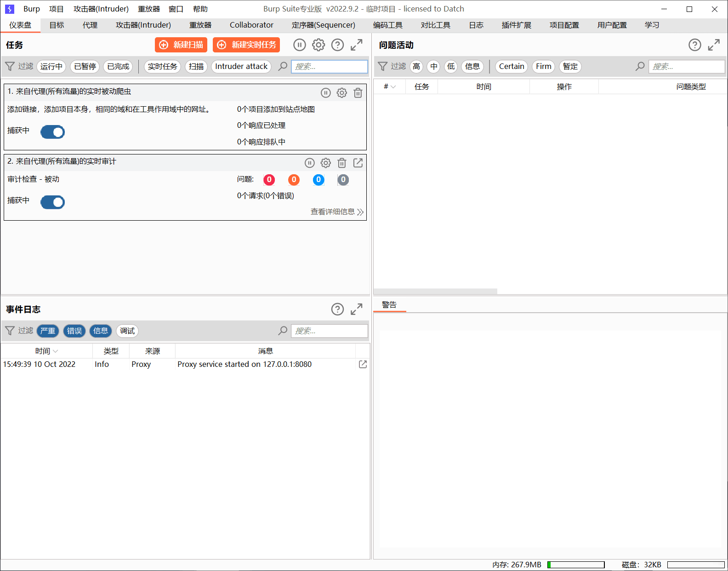Sort event log by 时间 column

(46, 351)
